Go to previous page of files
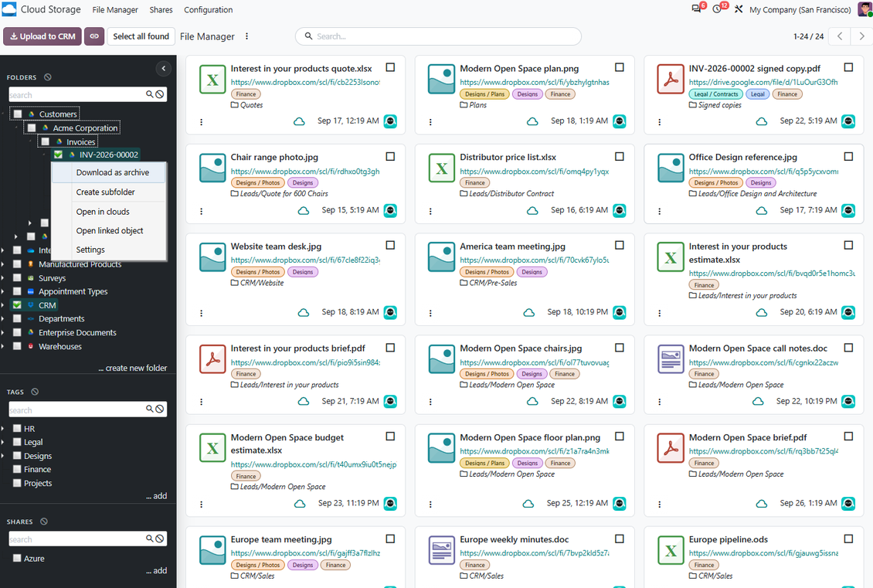This screenshot has width=873, height=588. (840, 36)
